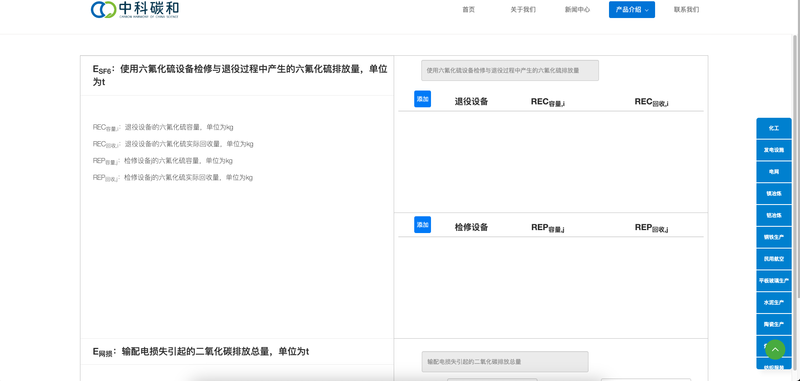Click the 检修设备的六氟化硫容量 definition line
800x381 pixels.
coord(162,161)
